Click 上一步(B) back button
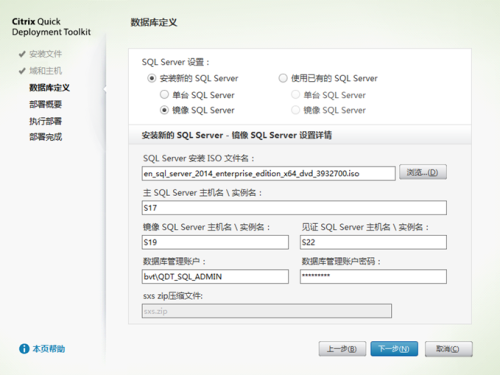 342,349
